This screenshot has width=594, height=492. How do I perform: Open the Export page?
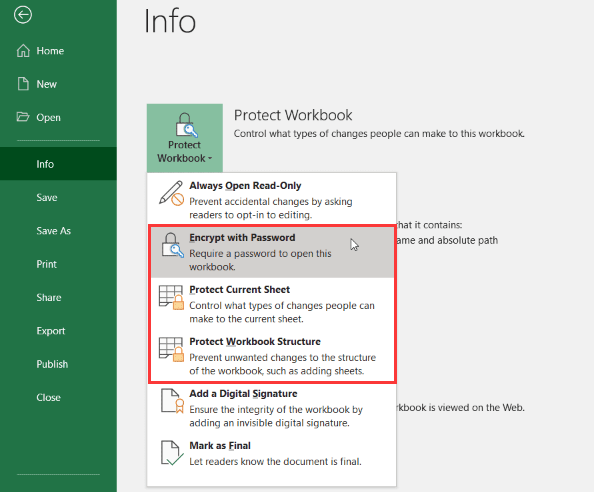(58, 331)
